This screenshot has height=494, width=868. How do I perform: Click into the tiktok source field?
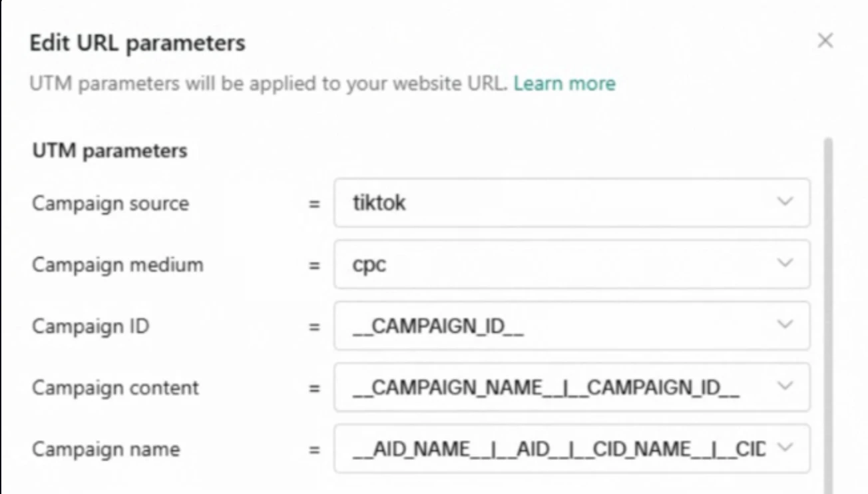(x=546, y=202)
